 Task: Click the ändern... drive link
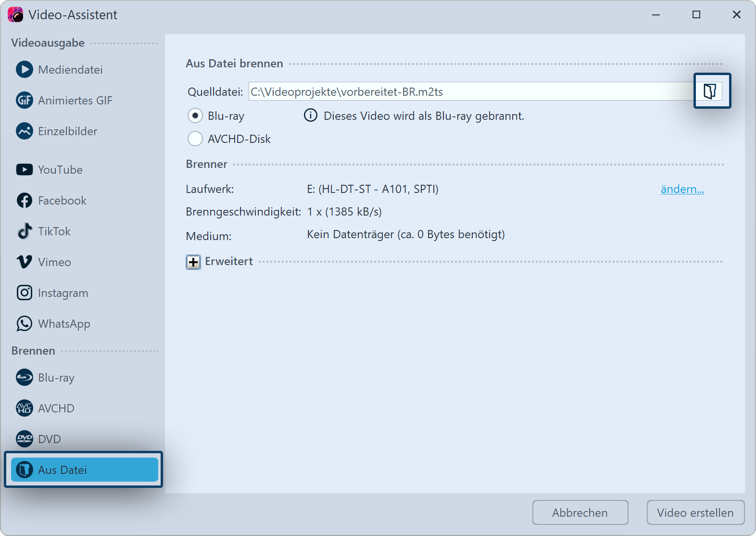(x=682, y=189)
